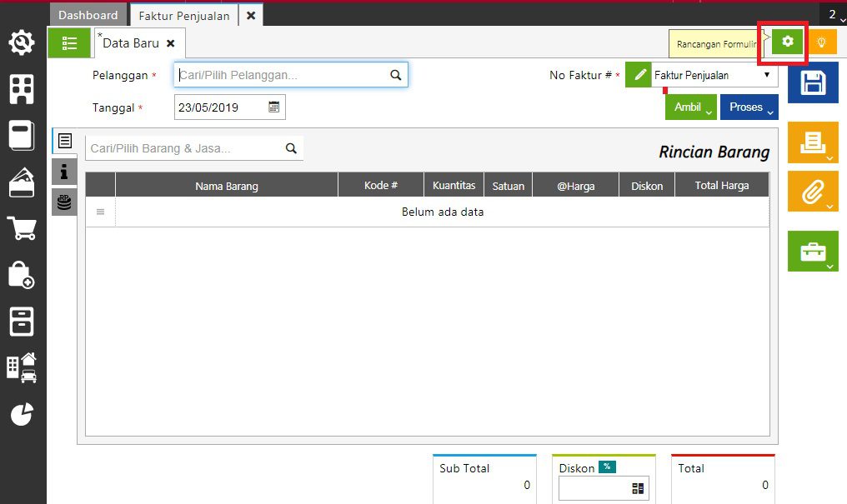Open the shopping cart module in sidebar
Image resolution: width=847 pixels, height=504 pixels.
pyautogui.click(x=22, y=227)
